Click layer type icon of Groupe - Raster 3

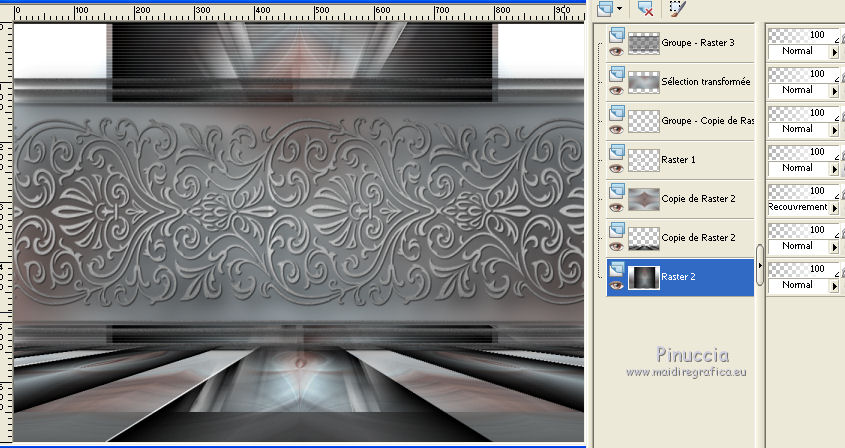[616, 36]
